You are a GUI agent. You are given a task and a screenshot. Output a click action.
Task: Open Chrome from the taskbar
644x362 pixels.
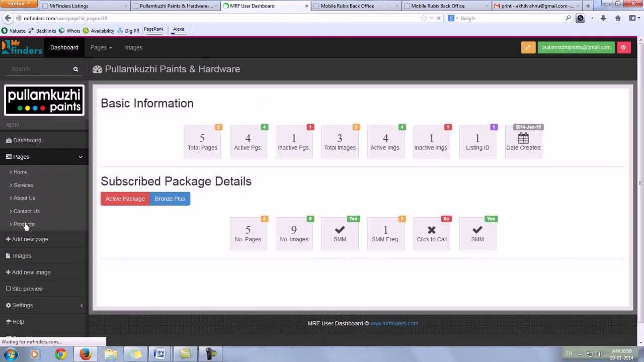pos(60,354)
